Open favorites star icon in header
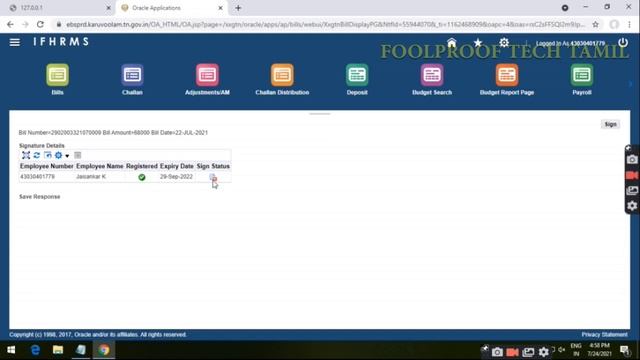 (478, 42)
